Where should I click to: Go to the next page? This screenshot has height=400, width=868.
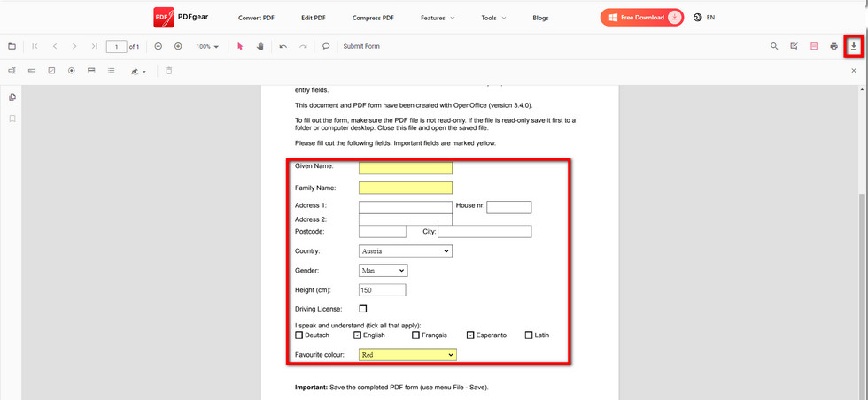(x=74, y=47)
